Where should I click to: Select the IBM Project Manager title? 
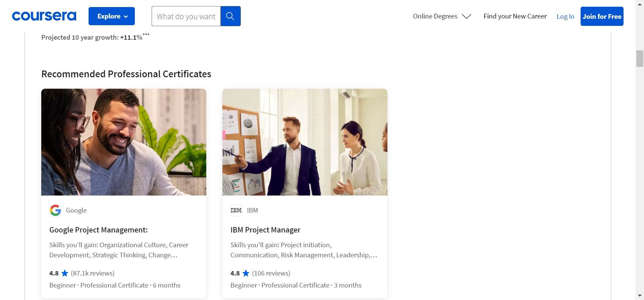[265, 230]
